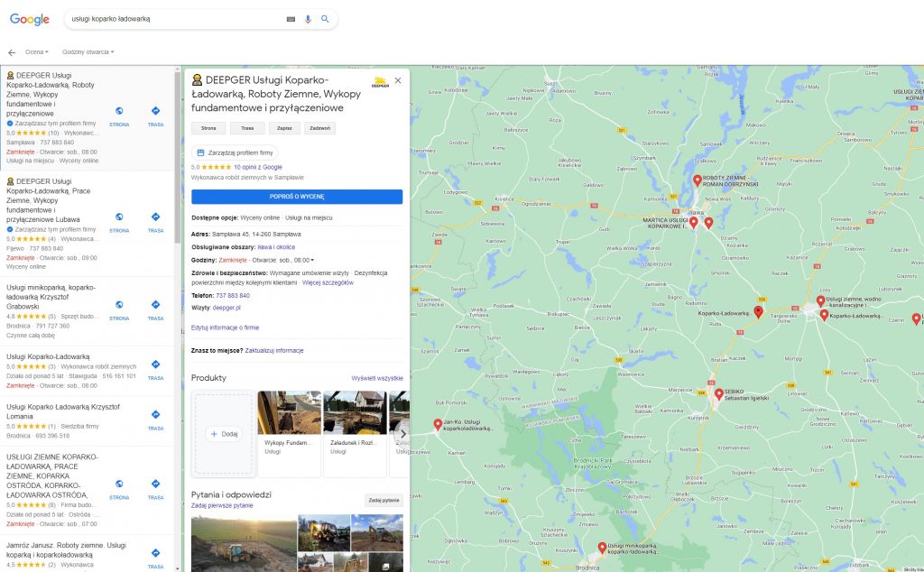Image resolution: width=924 pixels, height=572 pixels.
Task: Click the Trasa button in detail panel
Action: 247,128
